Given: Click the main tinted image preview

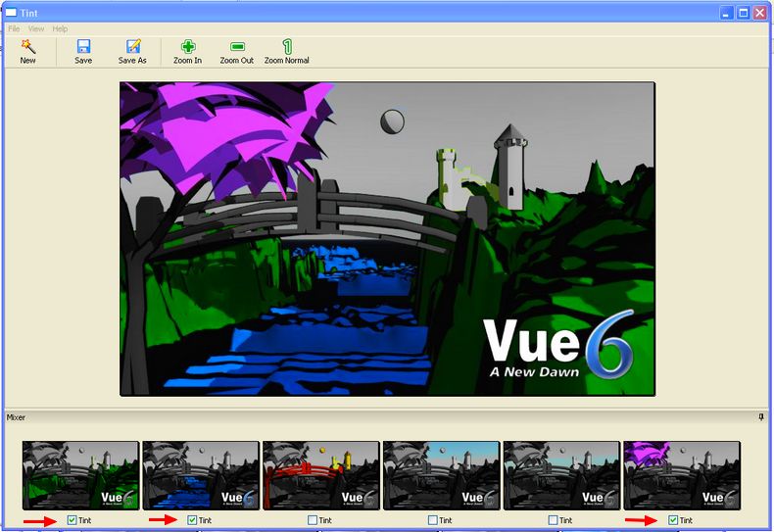Looking at the screenshot, I should 388,239.
